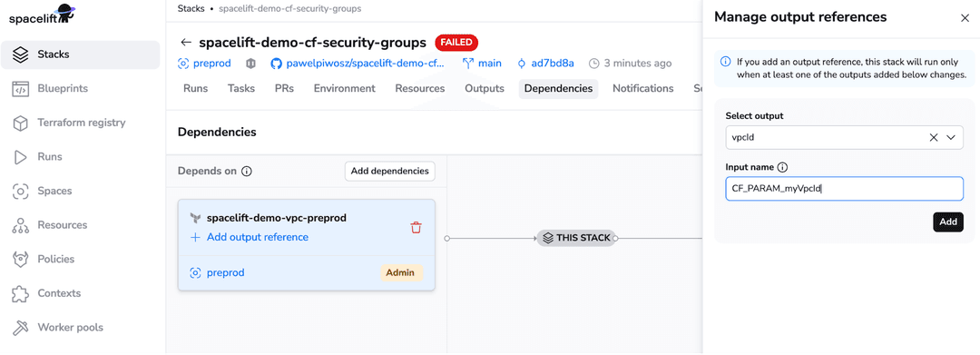
Task: Click the back arrow beside stack name
Action: [x=186, y=43]
